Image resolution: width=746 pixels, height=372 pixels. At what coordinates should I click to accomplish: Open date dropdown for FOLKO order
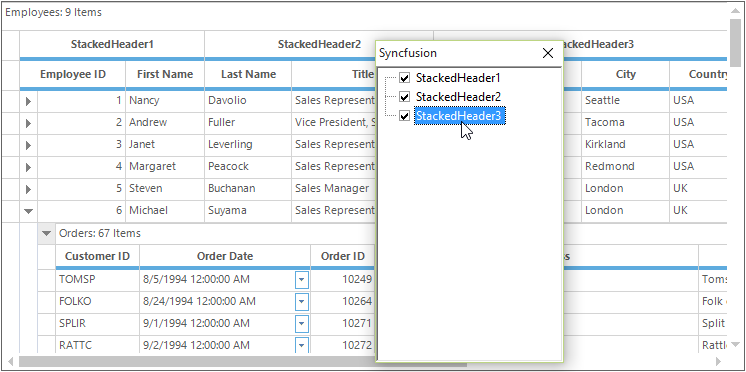click(x=302, y=302)
